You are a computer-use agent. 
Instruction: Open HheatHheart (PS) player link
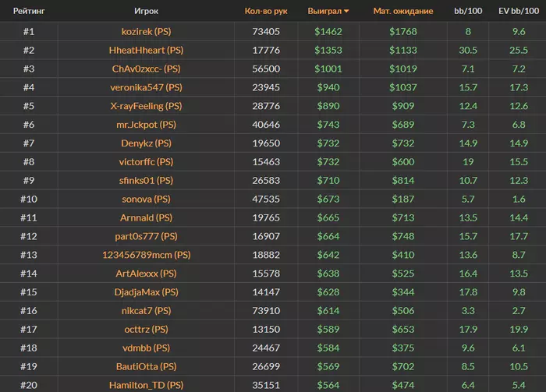click(147, 51)
